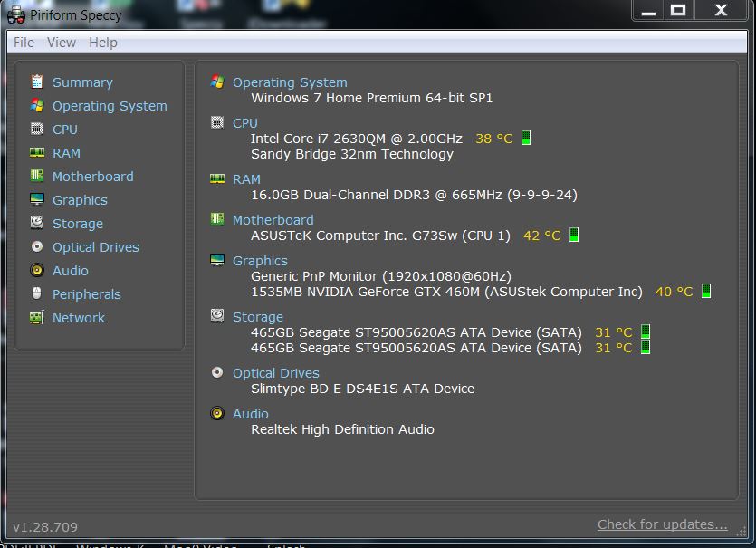Click the Storage hard drive icon in sidebar
756x548 pixels.
tap(37, 223)
